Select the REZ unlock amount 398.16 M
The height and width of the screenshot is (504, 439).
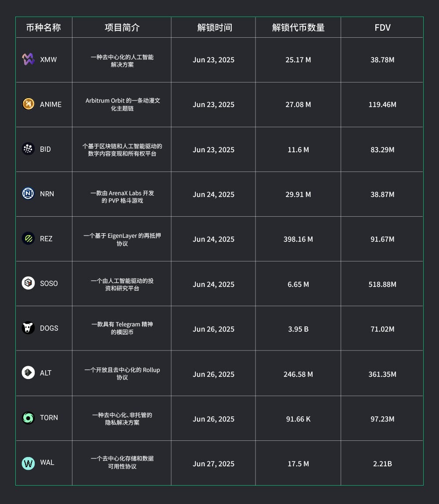298,239
